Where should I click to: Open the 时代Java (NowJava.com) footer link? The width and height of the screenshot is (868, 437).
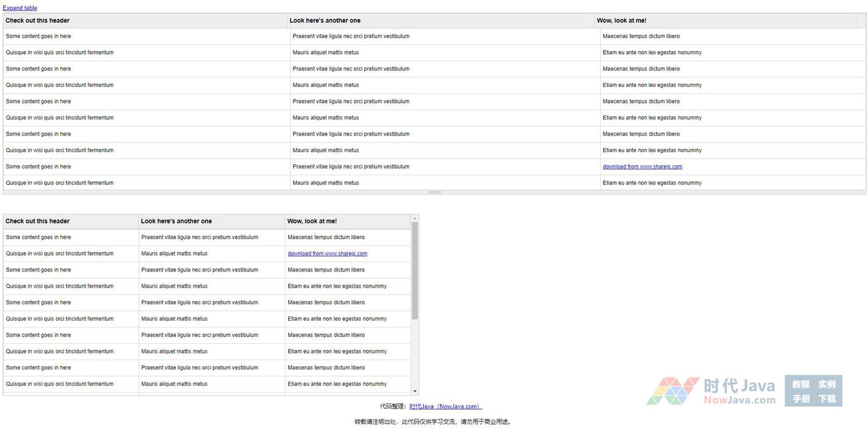(x=445, y=407)
